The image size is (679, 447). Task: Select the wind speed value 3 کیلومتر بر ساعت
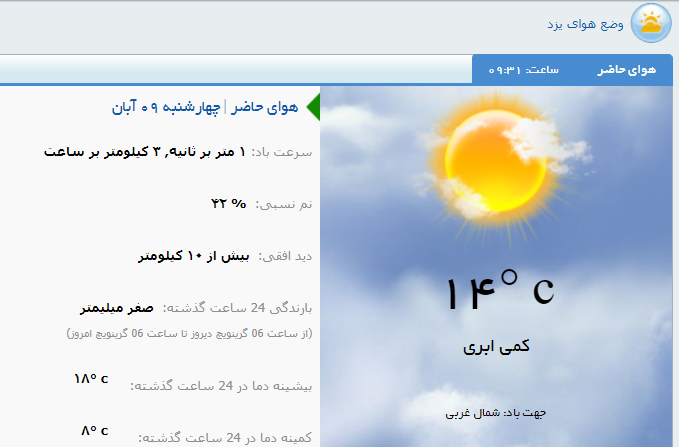click(x=146, y=153)
